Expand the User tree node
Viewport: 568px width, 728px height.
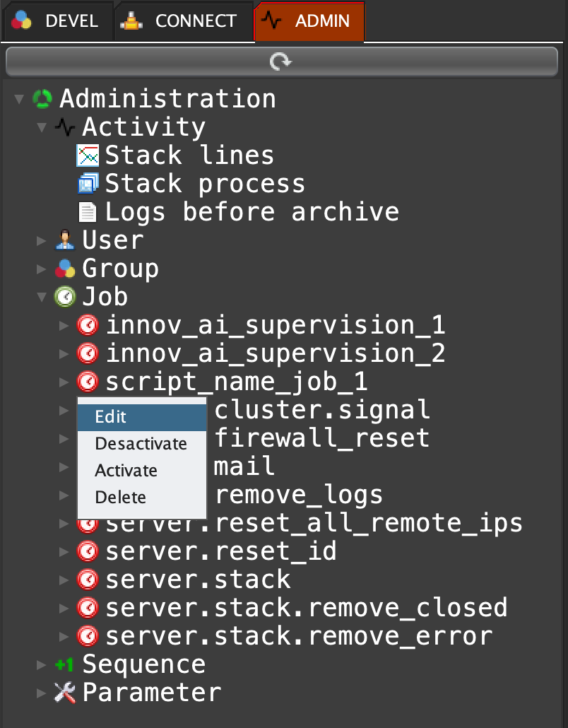pos(42,240)
